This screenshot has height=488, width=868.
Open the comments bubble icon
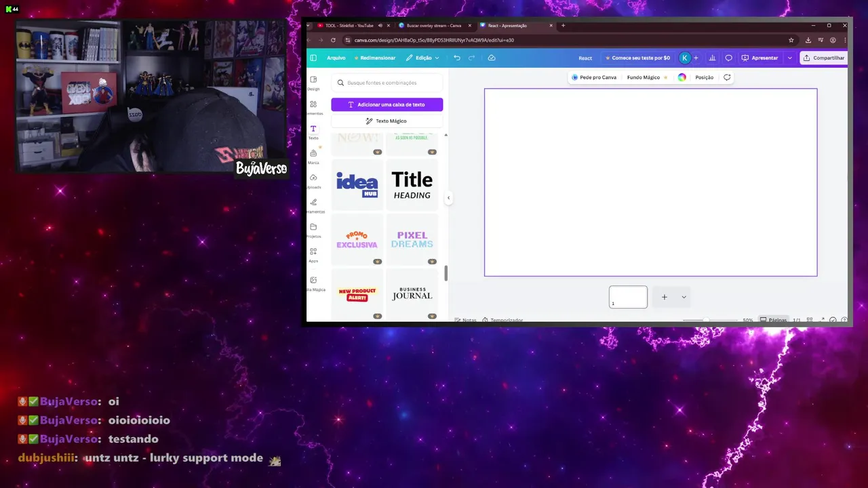click(x=728, y=58)
